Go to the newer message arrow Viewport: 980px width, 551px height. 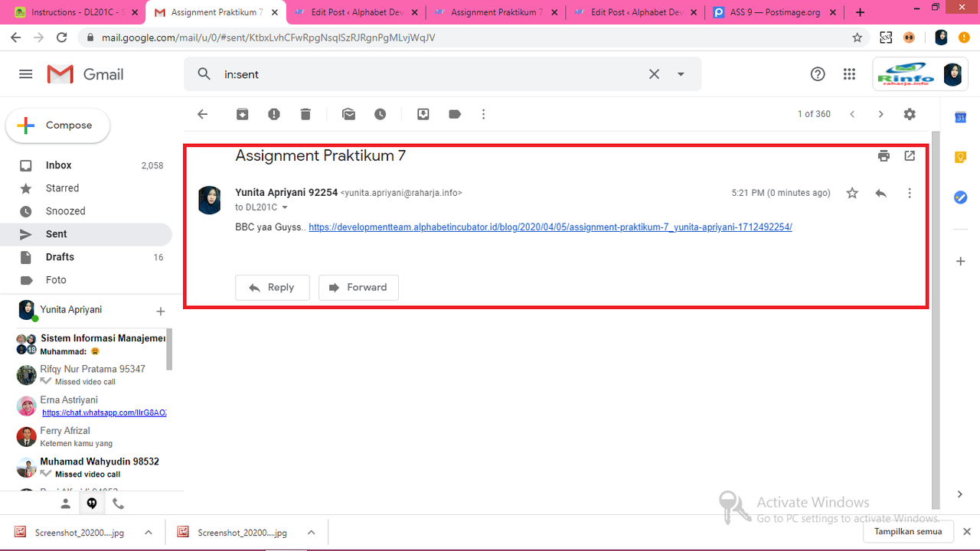click(x=852, y=114)
